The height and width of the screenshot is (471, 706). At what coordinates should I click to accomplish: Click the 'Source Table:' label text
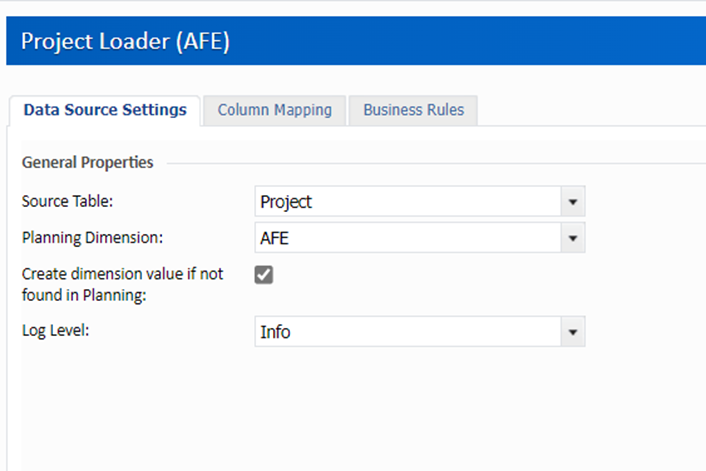pyautogui.click(x=68, y=201)
